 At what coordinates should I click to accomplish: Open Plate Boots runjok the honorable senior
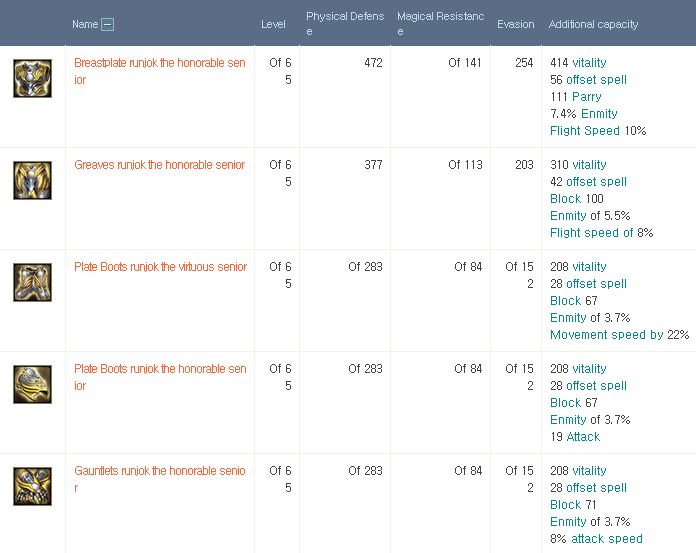pos(160,377)
